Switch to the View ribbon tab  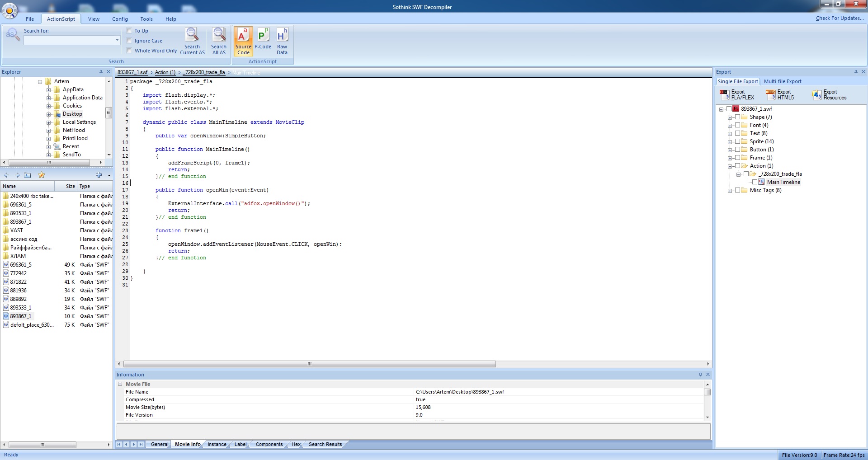[x=94, y=19]
